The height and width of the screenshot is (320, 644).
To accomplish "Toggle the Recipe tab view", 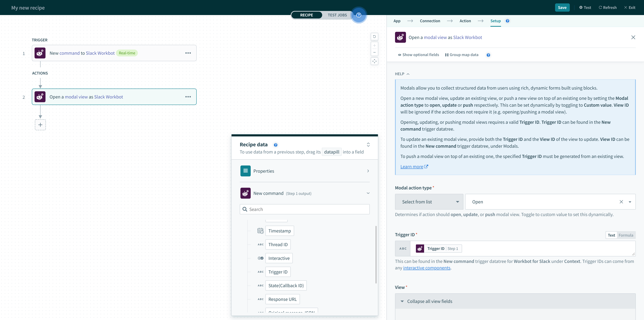I will [x=306, y=15].
